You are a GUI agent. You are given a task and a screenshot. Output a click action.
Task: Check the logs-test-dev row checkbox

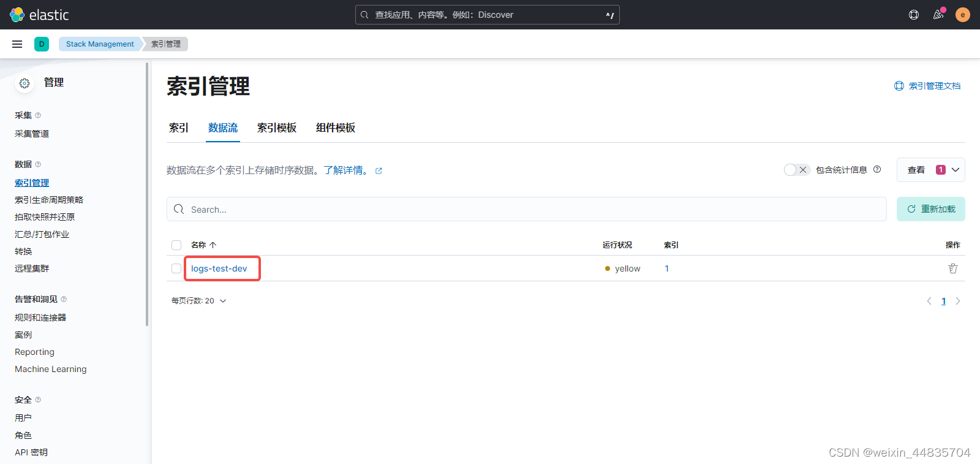pos(176,268)
